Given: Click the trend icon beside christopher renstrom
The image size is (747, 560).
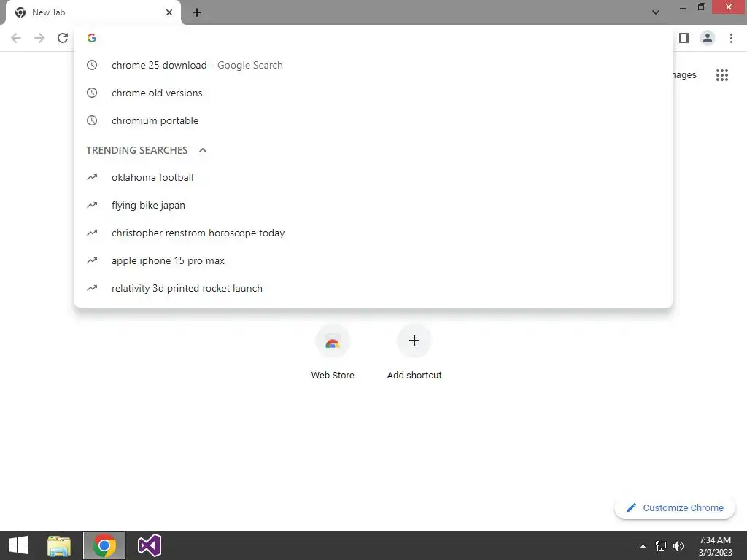Looking at the screenshot, I should pos(92,233).
